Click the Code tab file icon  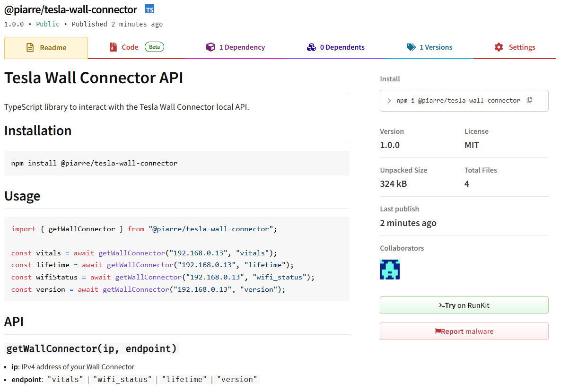pos(113,47)
